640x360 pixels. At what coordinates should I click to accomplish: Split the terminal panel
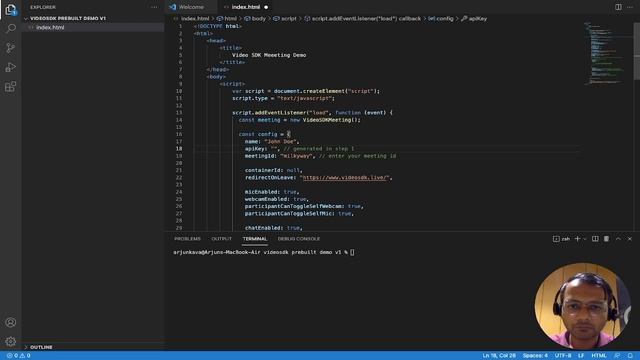595,239
